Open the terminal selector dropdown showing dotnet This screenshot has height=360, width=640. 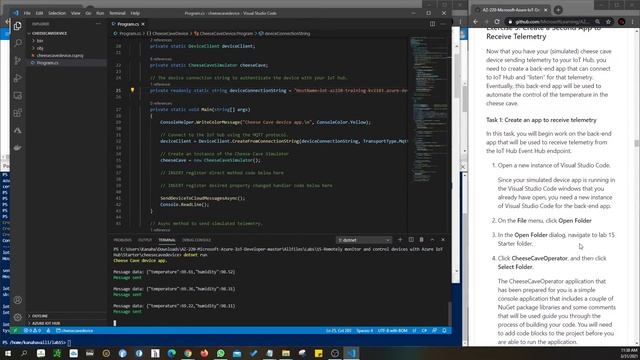364,240
